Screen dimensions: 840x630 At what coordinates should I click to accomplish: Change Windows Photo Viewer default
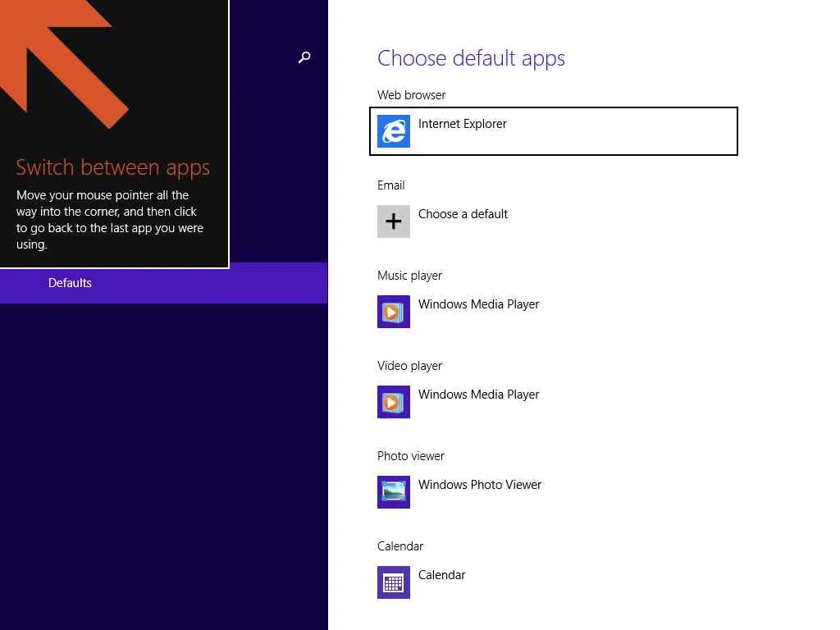pyautogui.click(x=479, y=484)
